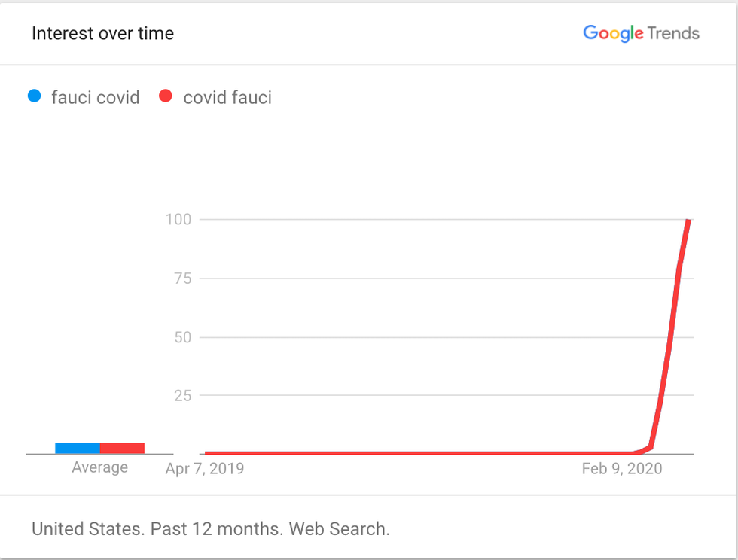The height and width of the screenshot is (560, 738).
Task: Click the 'Google' word in the logo
Action: point(613,33)
